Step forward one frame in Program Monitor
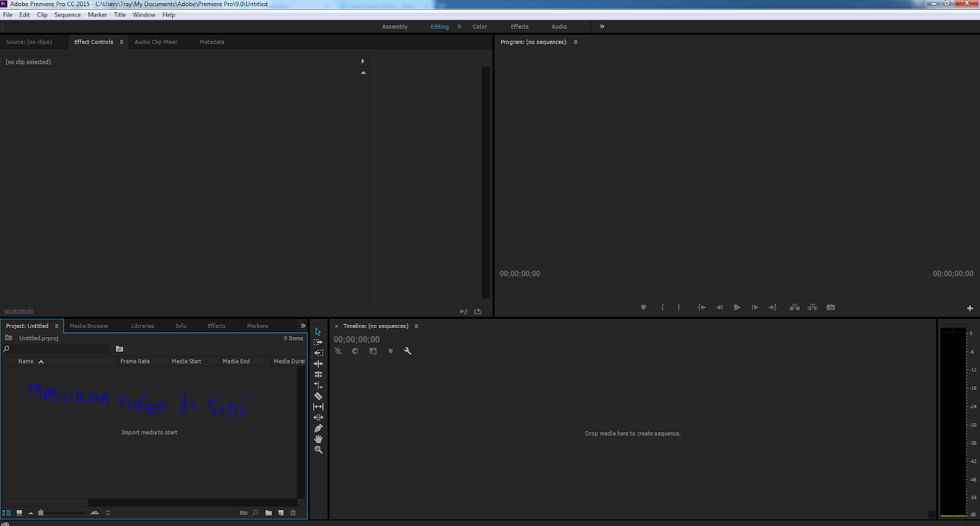Screen dimensions: 980x526 [755, 307]
